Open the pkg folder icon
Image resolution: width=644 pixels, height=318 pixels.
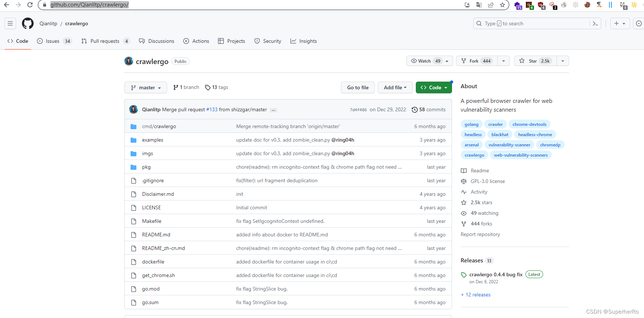133,167
